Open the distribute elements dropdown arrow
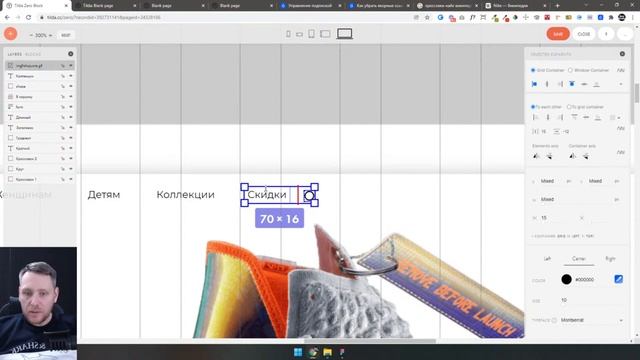640x360 pixels. 619,118
